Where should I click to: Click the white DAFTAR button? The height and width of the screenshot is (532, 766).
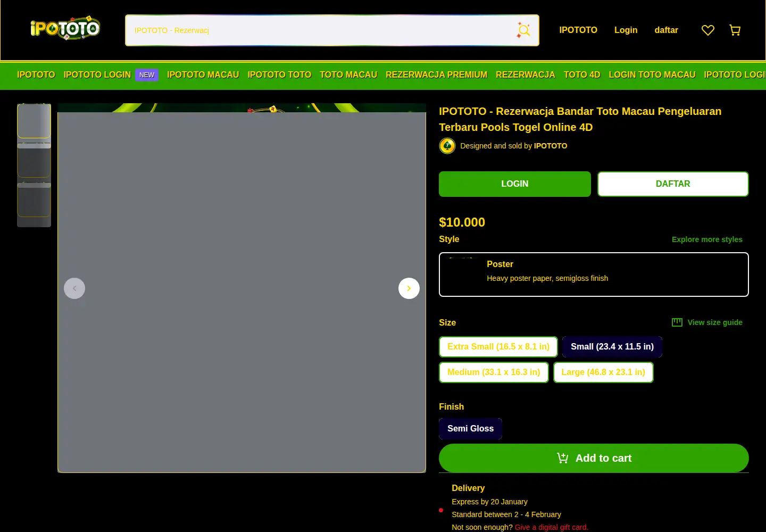pos(673,184)
